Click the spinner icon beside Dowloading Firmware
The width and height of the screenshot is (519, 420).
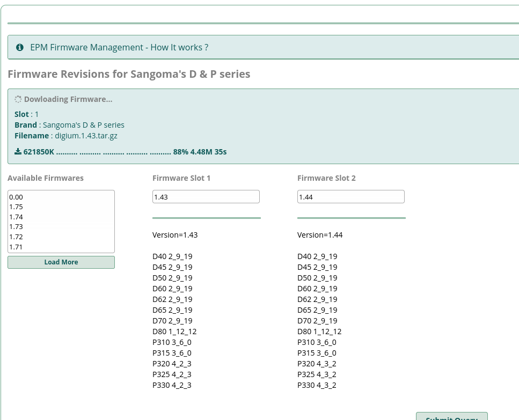click(x=18, y=99)
